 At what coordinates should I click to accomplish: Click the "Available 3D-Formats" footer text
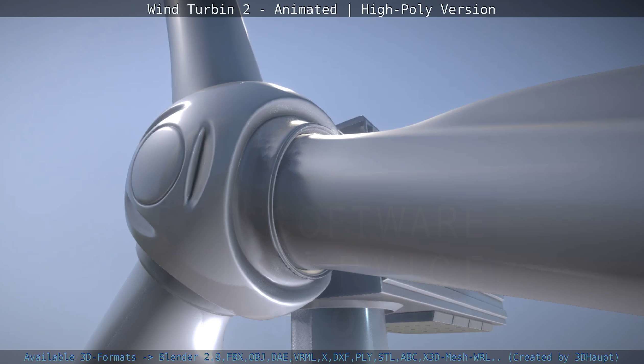coord(80,357)
